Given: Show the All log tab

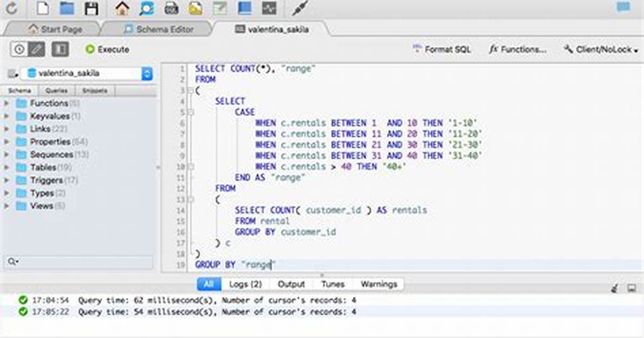Looking at the screenshot, I should [x=208, y=284].
